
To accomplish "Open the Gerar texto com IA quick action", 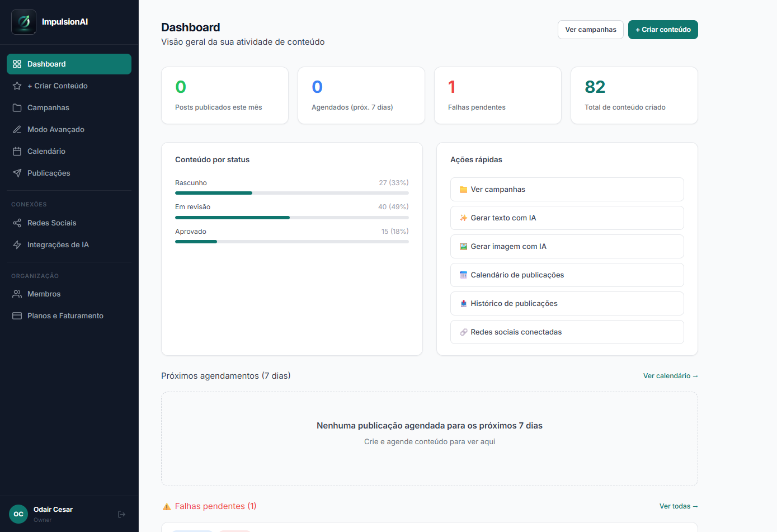I will [x=567, y=218].
